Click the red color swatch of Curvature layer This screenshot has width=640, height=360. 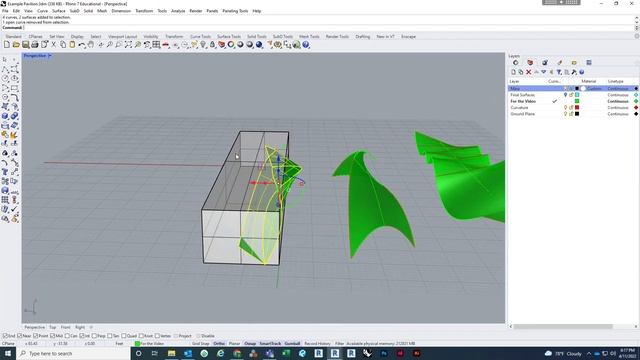(x=577, y=107)
